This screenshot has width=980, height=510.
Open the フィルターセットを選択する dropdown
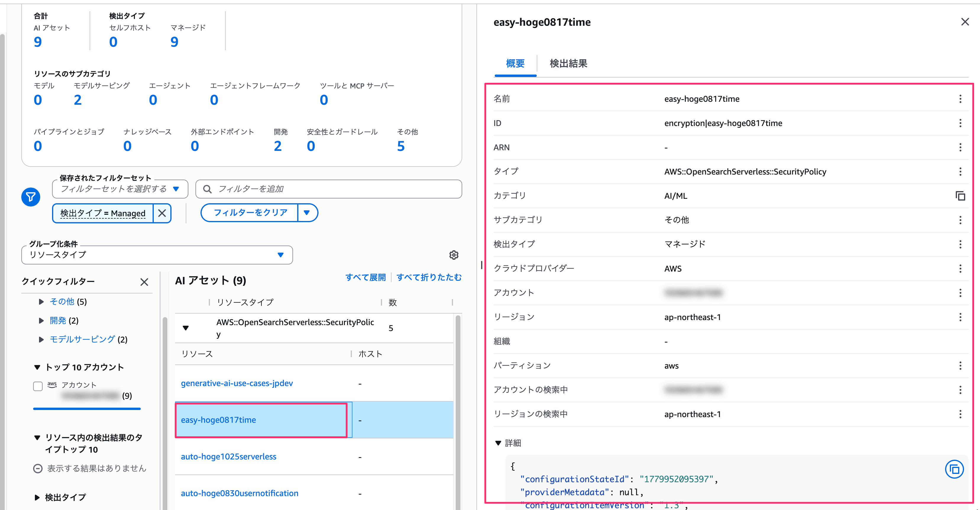point(120,189)
